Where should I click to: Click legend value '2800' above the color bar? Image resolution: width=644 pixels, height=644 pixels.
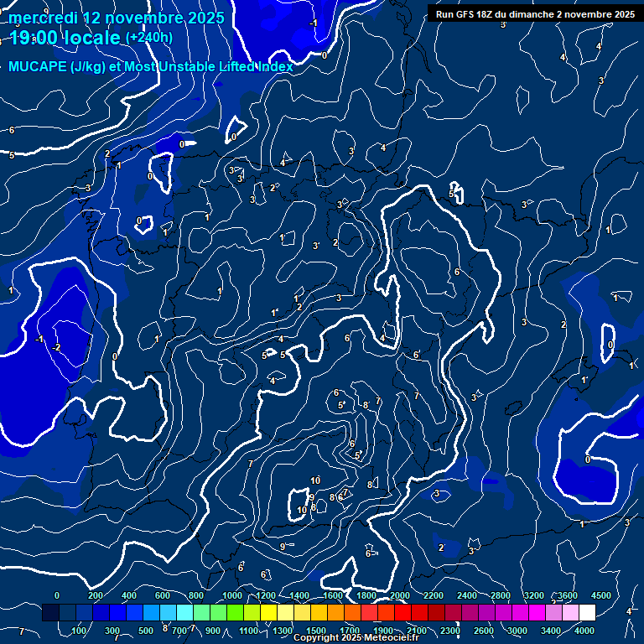tap(501, 595)
